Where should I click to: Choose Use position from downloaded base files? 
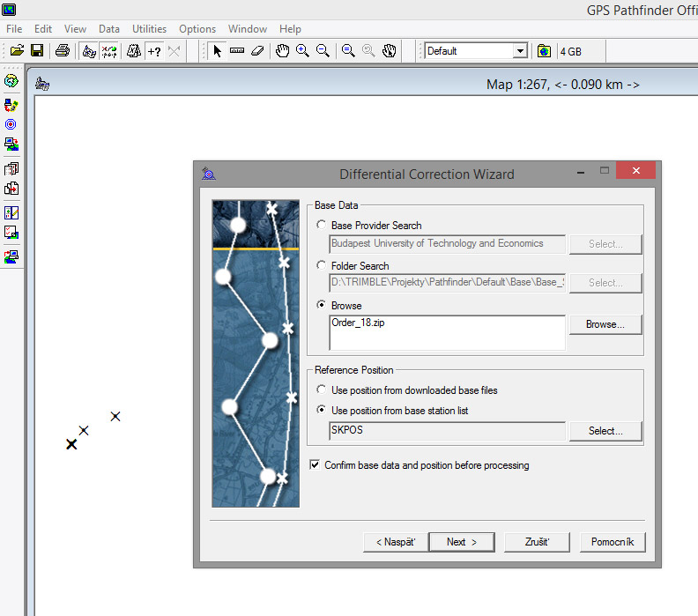(x=321, y=390)
